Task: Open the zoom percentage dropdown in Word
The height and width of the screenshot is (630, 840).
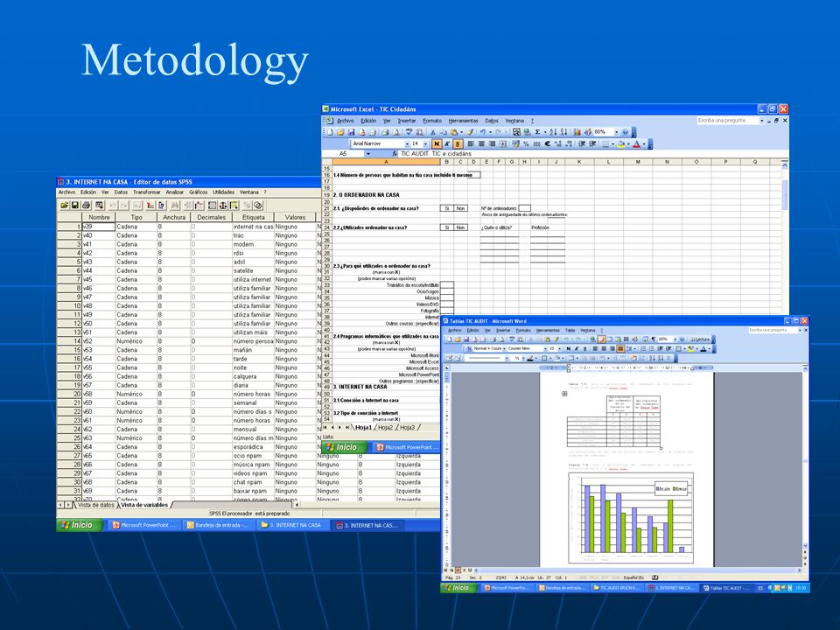Action: click(675, 339)
